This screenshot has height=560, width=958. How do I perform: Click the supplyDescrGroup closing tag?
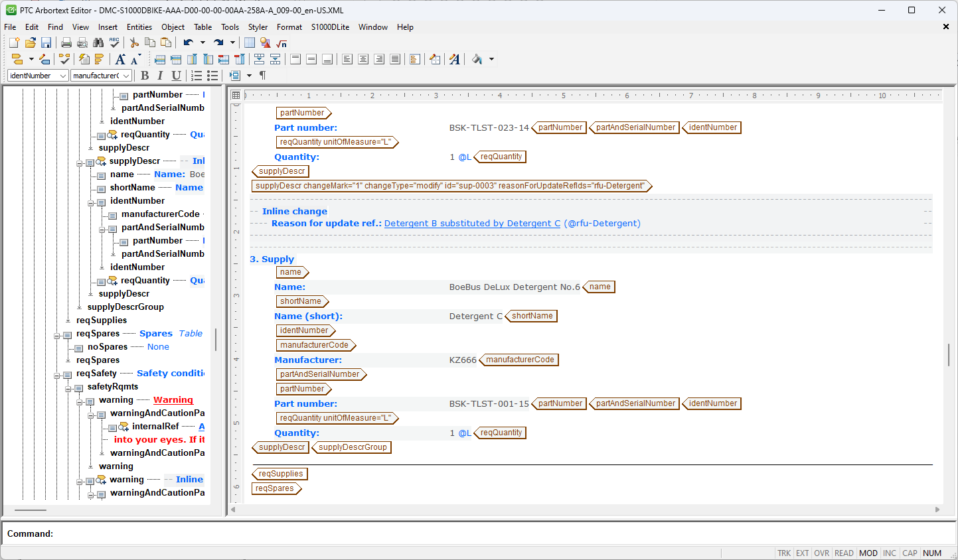351,447
